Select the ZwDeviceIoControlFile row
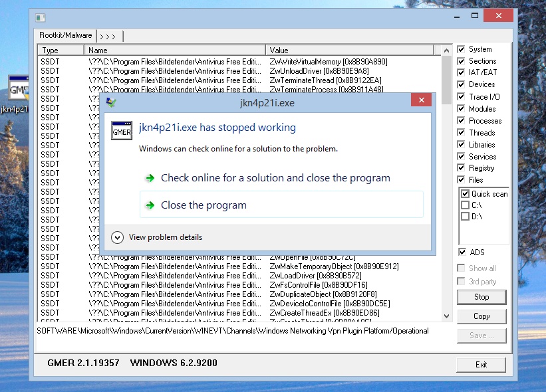The width and height of the screenshot is (546, 392). pos(239,304)
